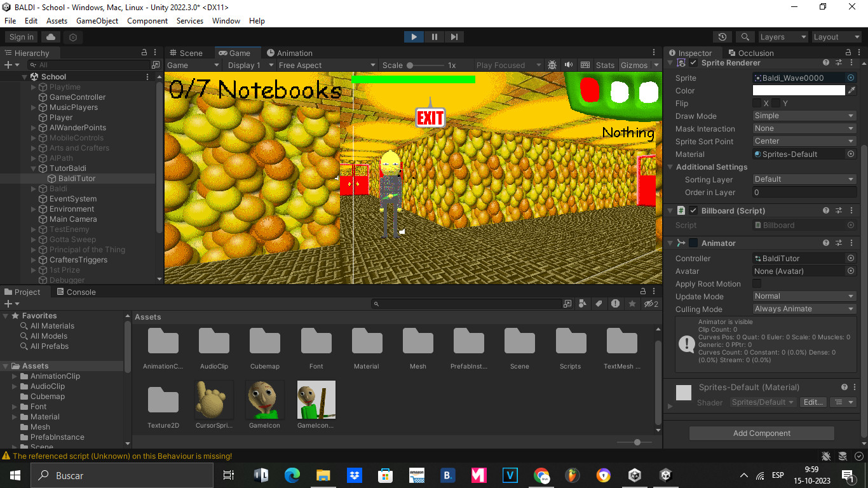Image resolution: width=868 pixels, height=488 pixels.
Task: Open presets via sliders icon on Sprite Renderer
Action: 839,62
